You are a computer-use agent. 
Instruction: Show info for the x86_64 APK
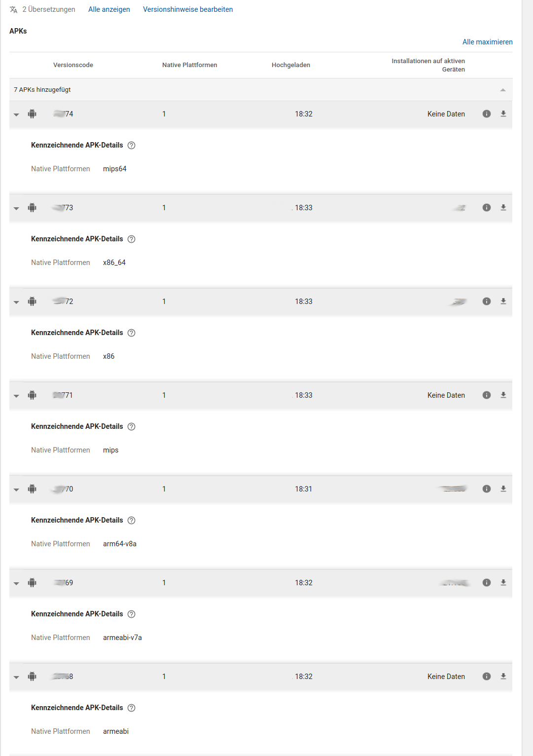[x=487, y=208]
